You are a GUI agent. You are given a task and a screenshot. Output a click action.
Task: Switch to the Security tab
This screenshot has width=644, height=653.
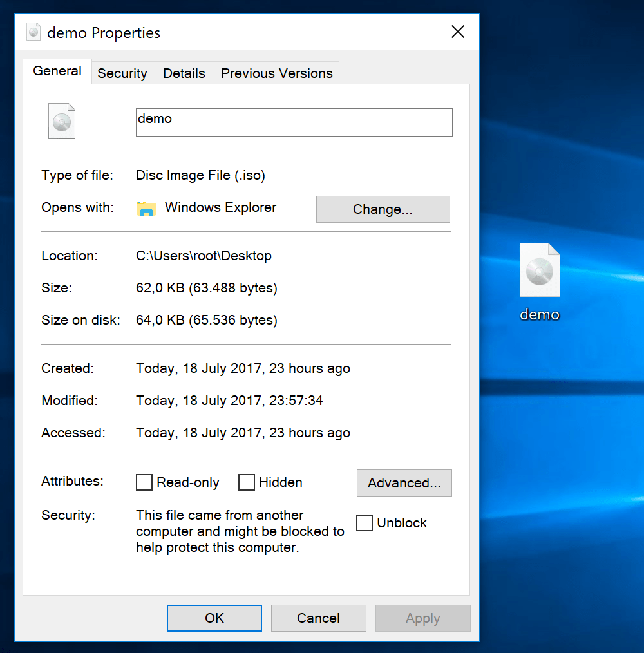pos(122,73)
